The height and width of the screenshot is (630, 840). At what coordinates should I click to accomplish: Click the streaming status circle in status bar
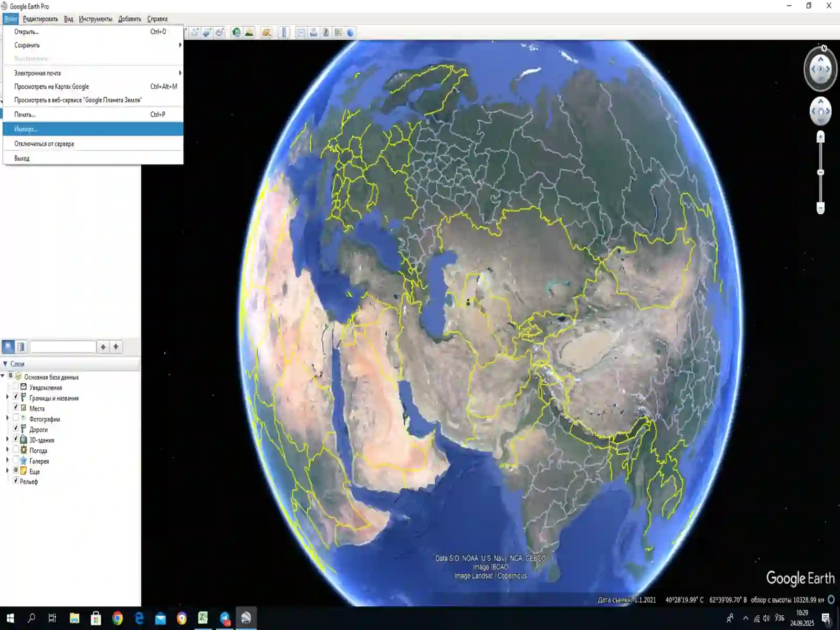click(831, 600)
